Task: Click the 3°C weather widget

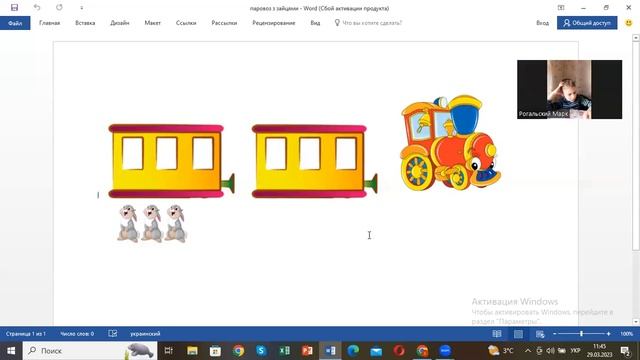Action: (501, 351)
